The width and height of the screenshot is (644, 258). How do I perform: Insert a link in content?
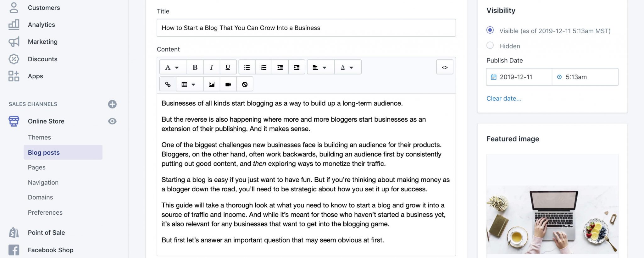(168, 84)
